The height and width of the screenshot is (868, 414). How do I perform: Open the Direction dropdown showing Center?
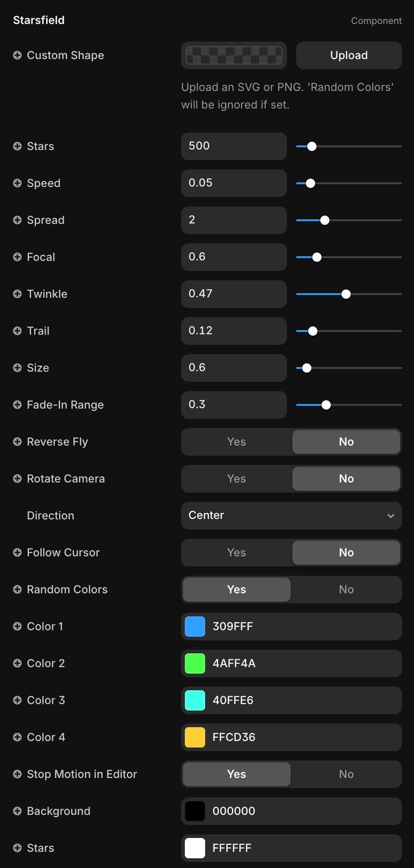coord(291,516)
